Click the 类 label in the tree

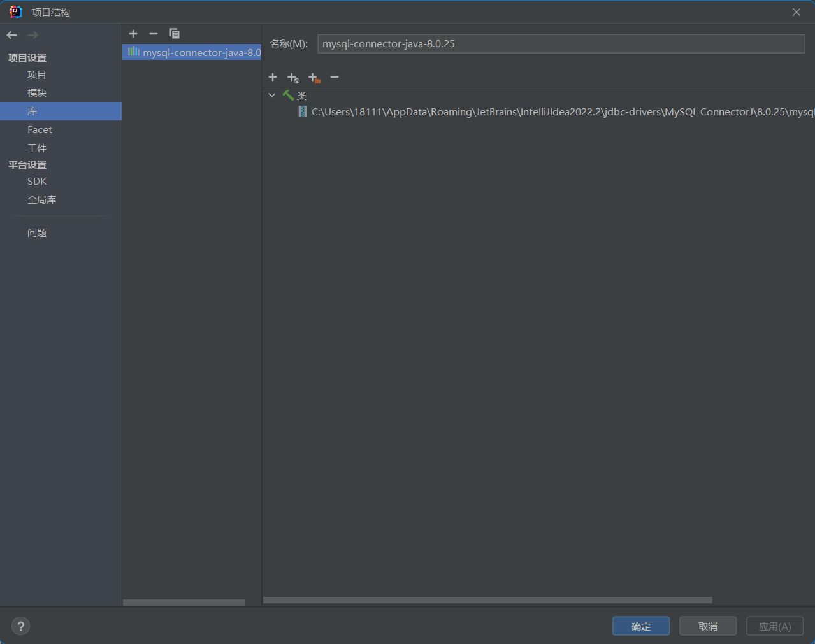[x=302, y=96]
